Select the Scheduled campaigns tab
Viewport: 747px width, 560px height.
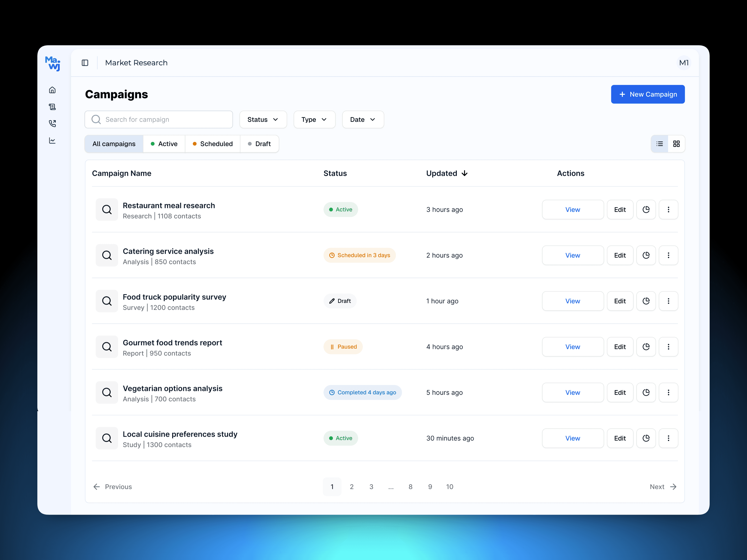point(213,144)
